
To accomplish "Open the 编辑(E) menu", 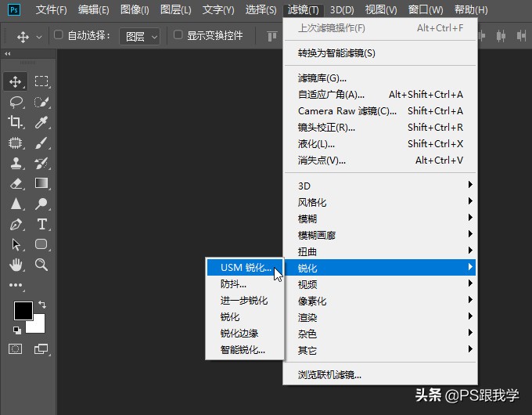I will [93, 9].
